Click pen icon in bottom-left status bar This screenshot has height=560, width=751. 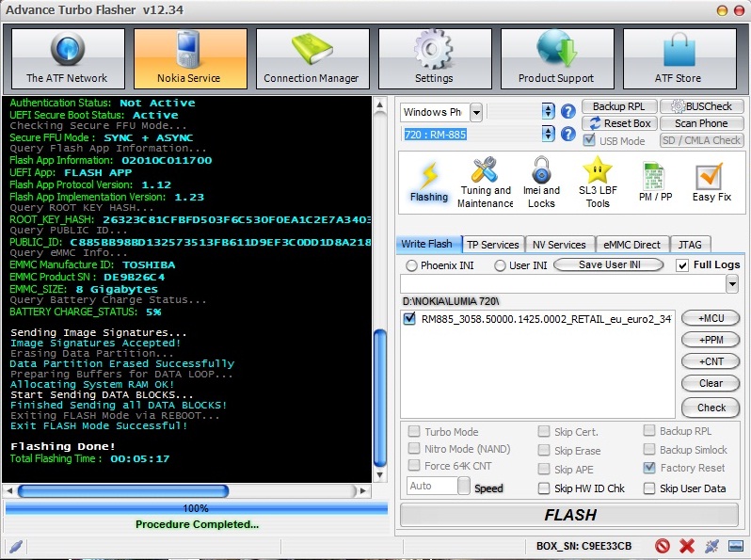tap(16, 546)
